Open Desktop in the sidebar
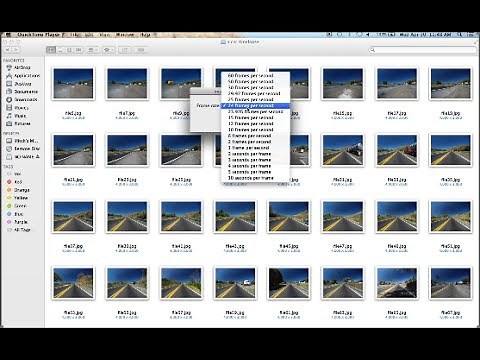 coord(19,84)
